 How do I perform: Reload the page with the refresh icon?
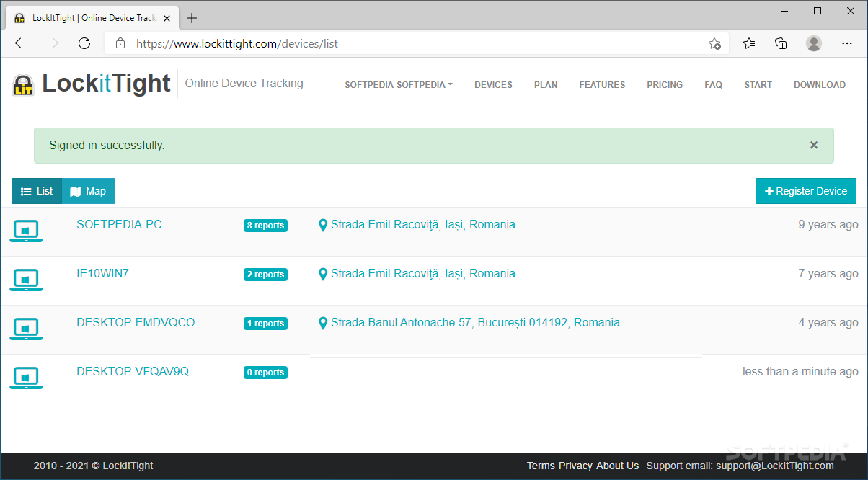[x=84, y=43]
